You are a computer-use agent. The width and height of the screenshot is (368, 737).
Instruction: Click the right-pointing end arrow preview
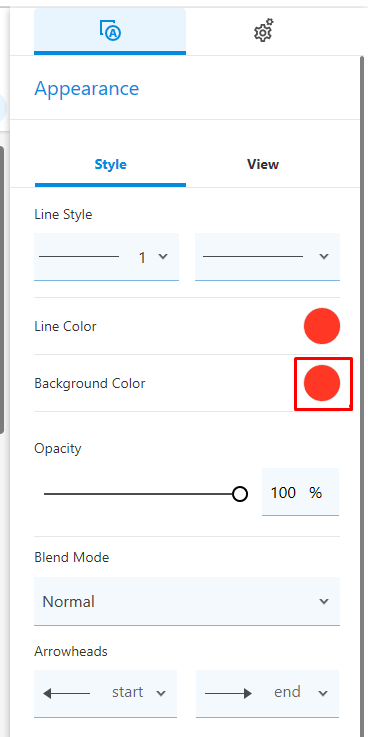pyautogui.click(x=228, y=693)
